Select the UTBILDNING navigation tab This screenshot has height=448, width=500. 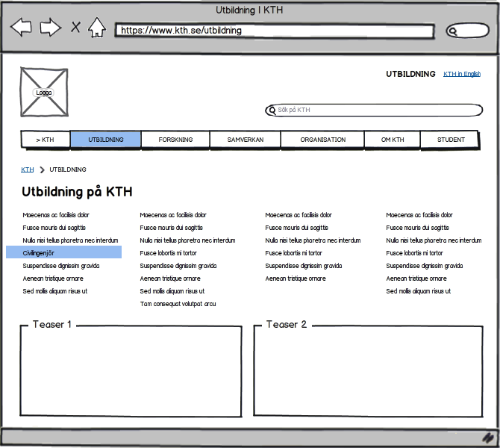coord(105,140)
